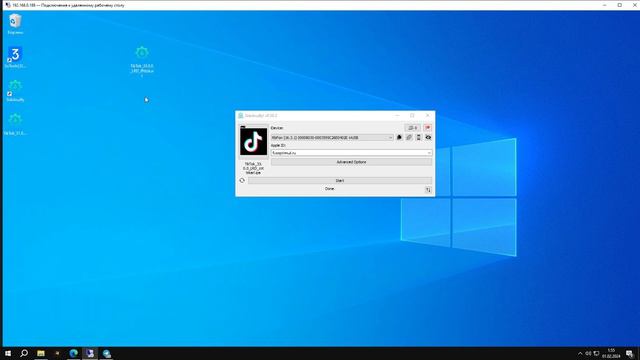The width and height of the screenshot is (640, 360).
Task: Minimize the remote desktop connection window
Action: 605,5
